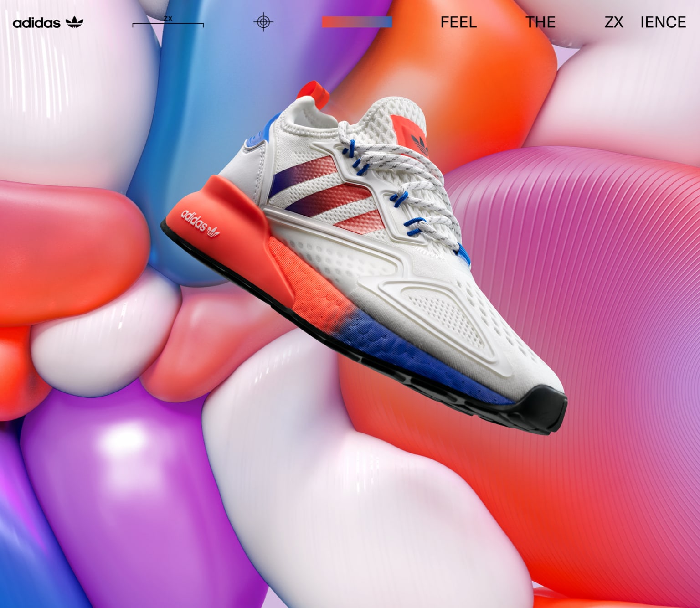Click the adidas logo in the header

click(x=48, y=22)
